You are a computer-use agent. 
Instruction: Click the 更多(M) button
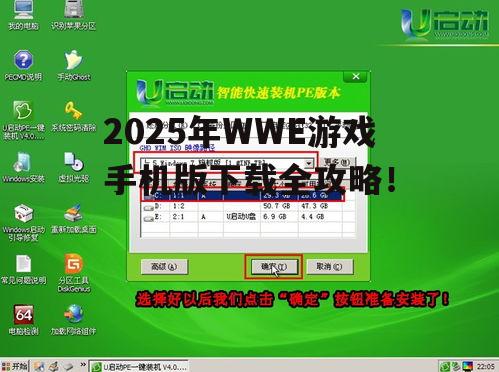337,162
